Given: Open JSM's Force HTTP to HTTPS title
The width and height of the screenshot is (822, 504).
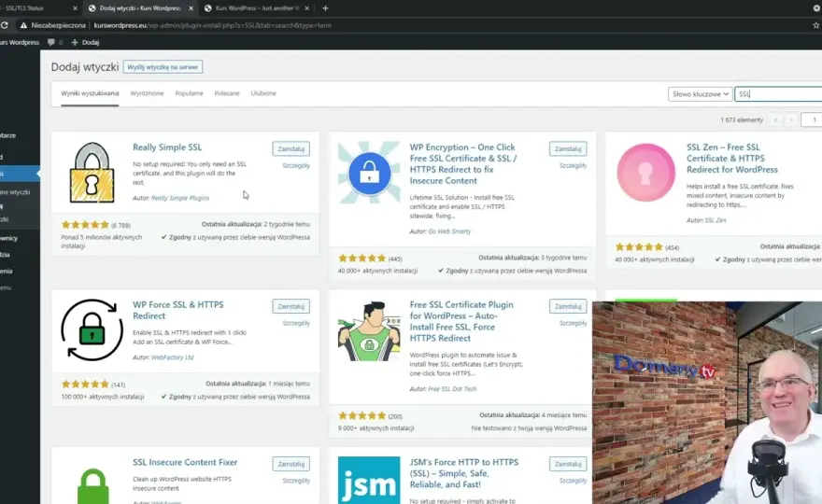Looking at the screenshot, I should pos(464,473).
